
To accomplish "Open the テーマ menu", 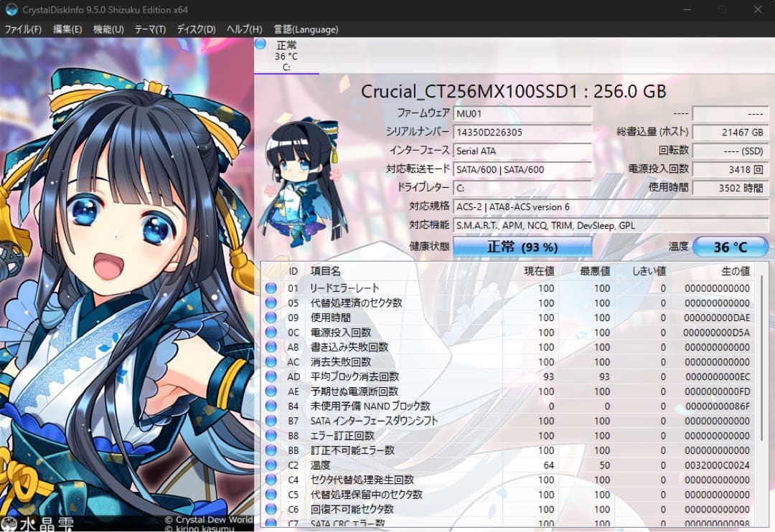I will click(149, 29).
